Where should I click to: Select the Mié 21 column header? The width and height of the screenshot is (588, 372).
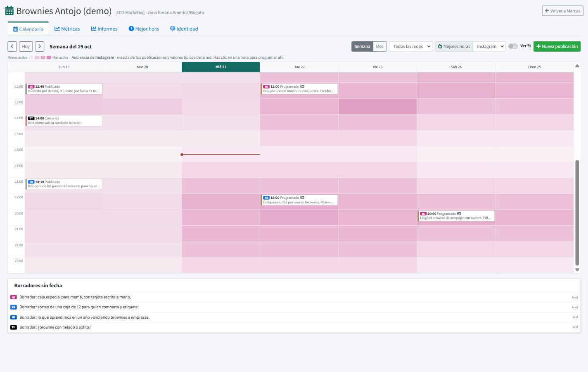[221, 67]
